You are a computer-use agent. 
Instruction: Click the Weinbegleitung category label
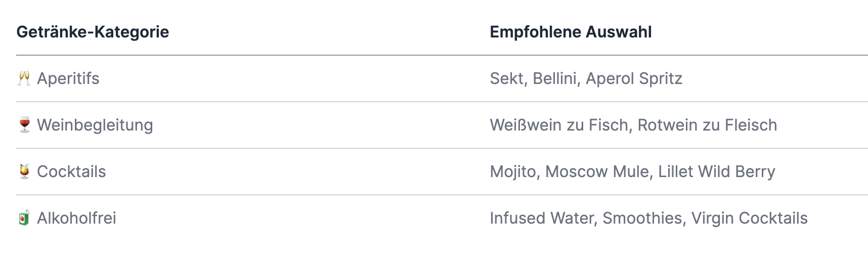[95, 125]
